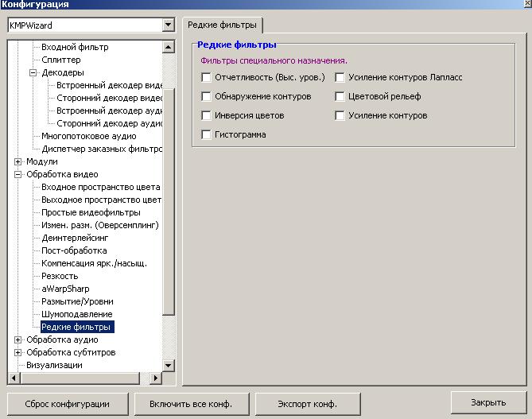
Task: Tick Усиление контуров Лапласс checkbox
Action: click(x=340, y=78)
